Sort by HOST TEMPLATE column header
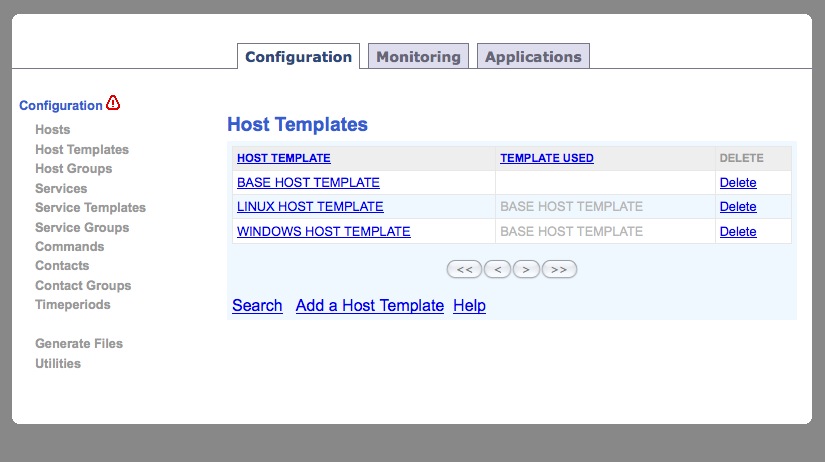This screenshot has height=462, width=825. [x=284, y=158]
